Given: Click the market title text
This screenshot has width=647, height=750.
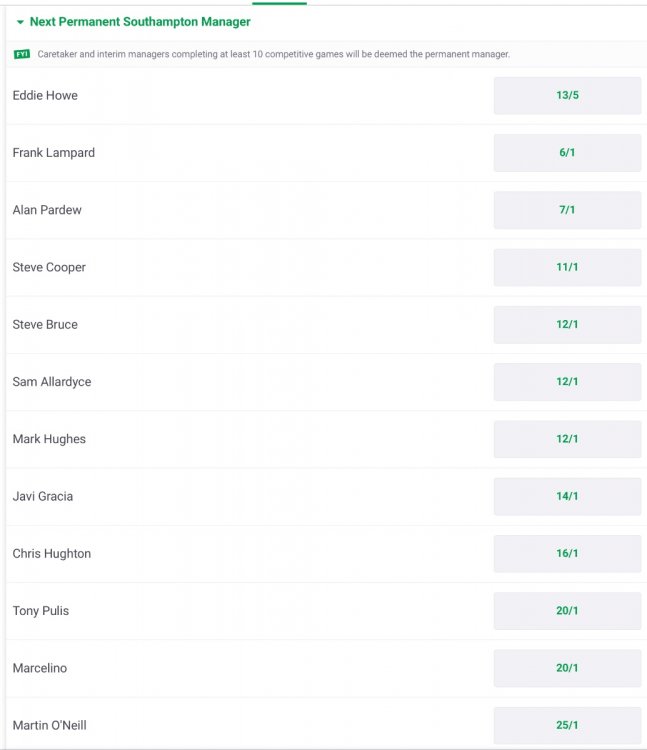Looking at the screenshot, I should (140, 22).
